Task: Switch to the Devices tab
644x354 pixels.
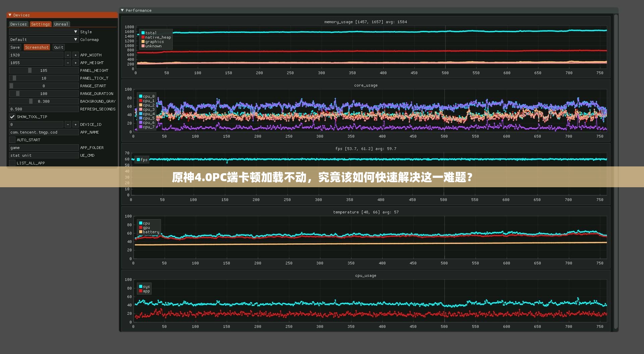Action: [18, 24]
